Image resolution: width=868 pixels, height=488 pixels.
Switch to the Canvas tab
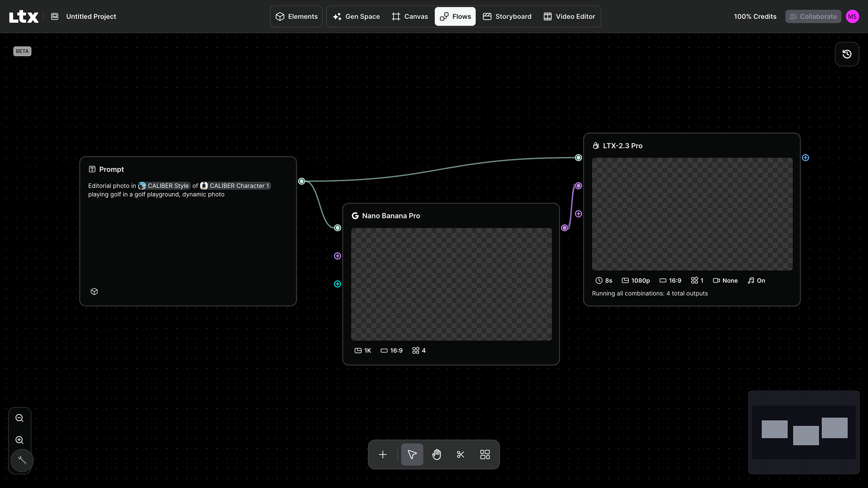(410, 17)
